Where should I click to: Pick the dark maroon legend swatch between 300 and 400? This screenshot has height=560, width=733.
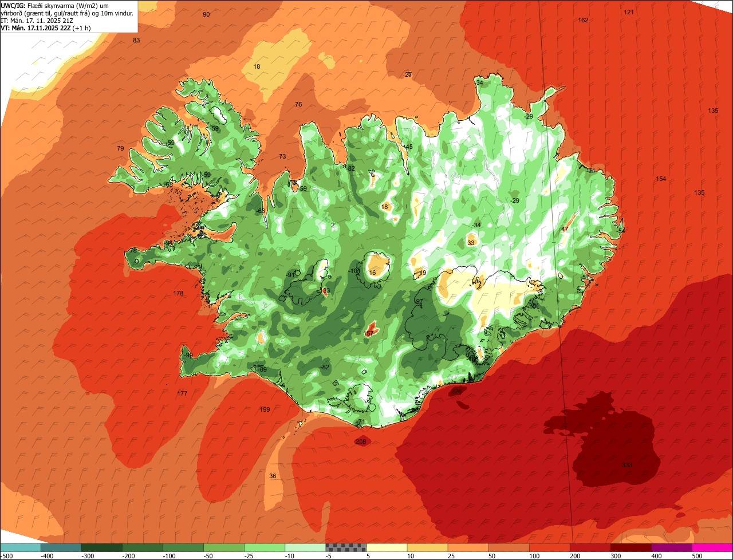click(630, 547)
